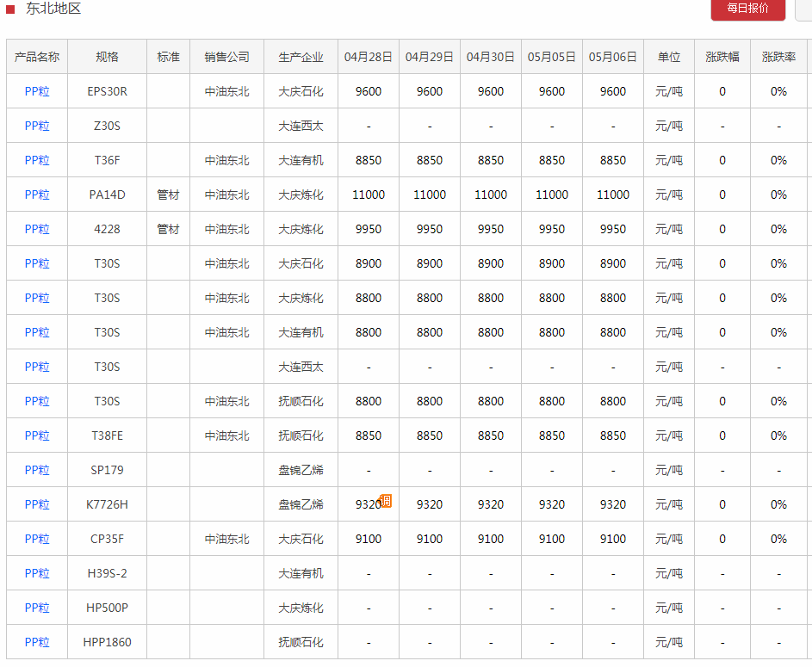Select the 4228 specification cell
The image size is (812, 667).
tap(107, 229)
